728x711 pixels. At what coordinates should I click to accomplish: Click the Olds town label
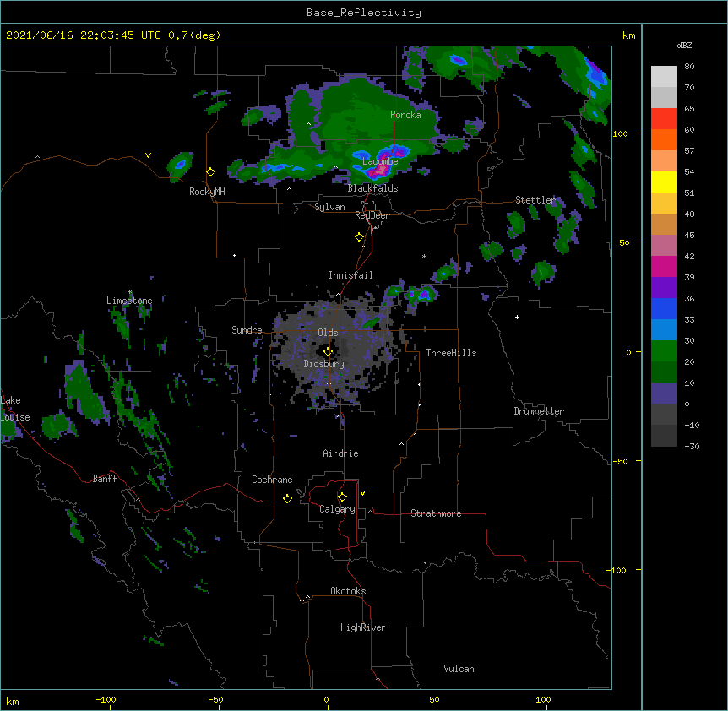click(328, 333)
